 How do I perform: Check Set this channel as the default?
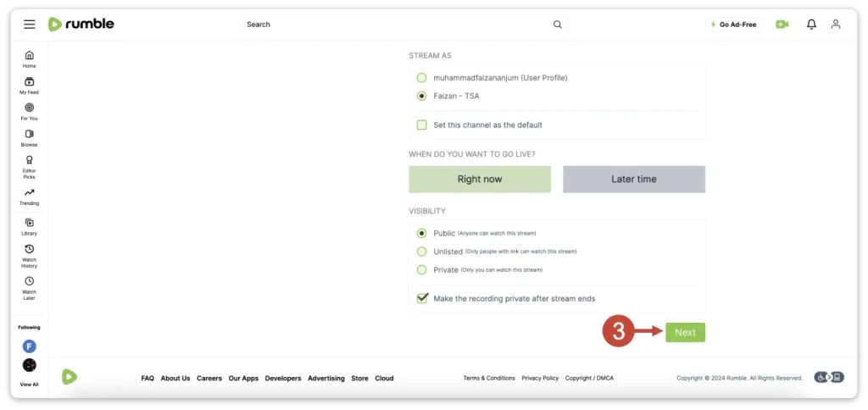tap(422, 125)
